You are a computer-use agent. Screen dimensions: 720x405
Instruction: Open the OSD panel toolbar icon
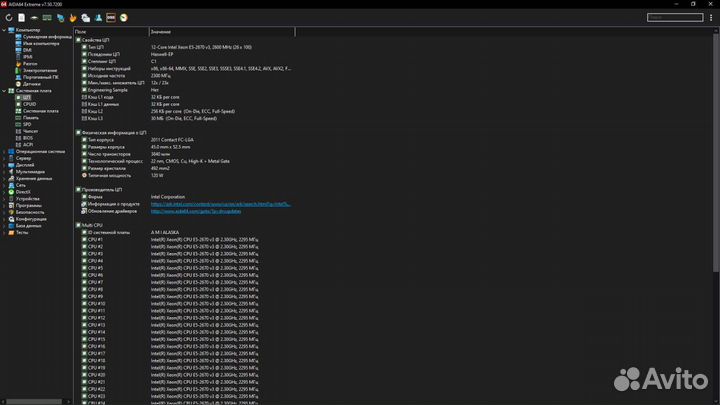coord(110,17)
